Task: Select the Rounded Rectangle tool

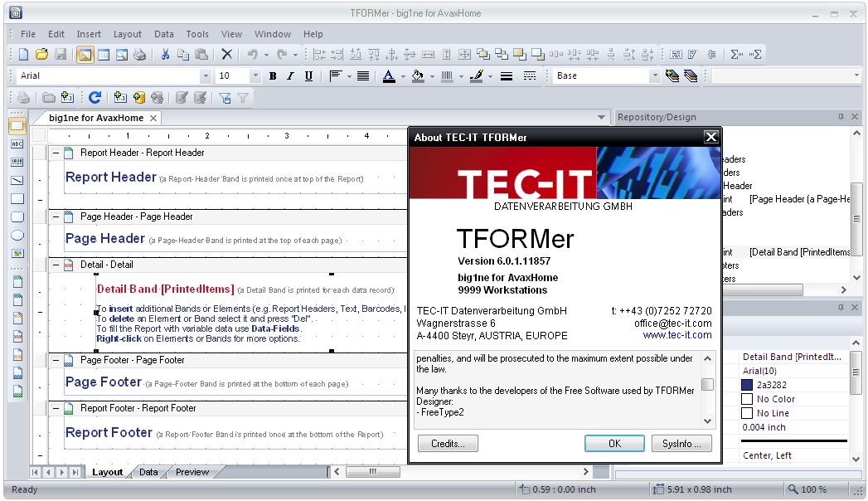Action: click(x=17, y=217)
